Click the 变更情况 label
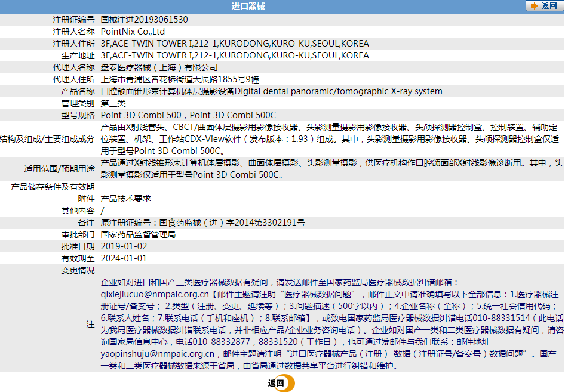565x392 pixels. [x=78, y=270]
